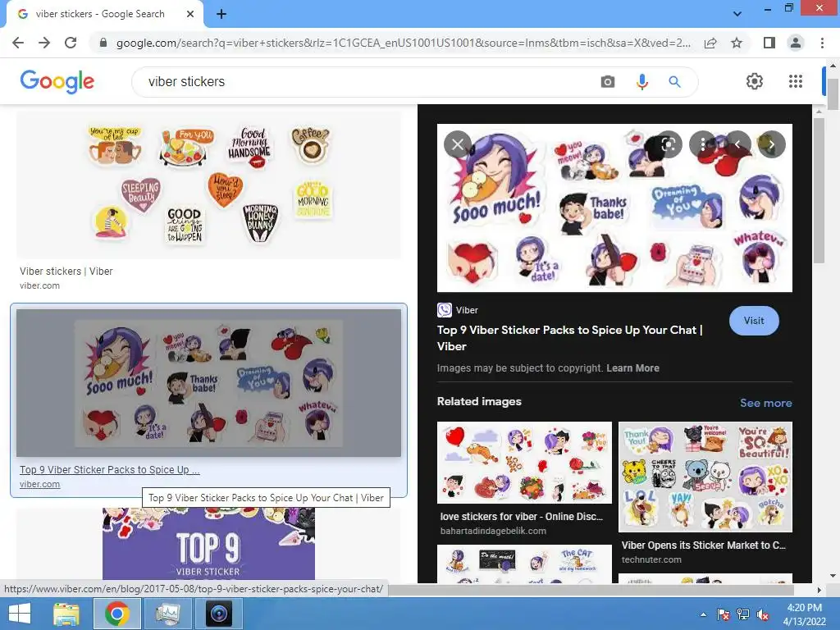
Task: Submit search with the magnifier icon
Action: (x=674, y=82)
